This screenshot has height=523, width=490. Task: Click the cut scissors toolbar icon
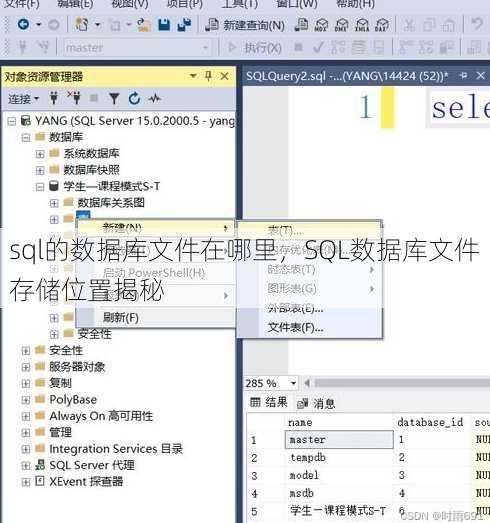[409, 25]
